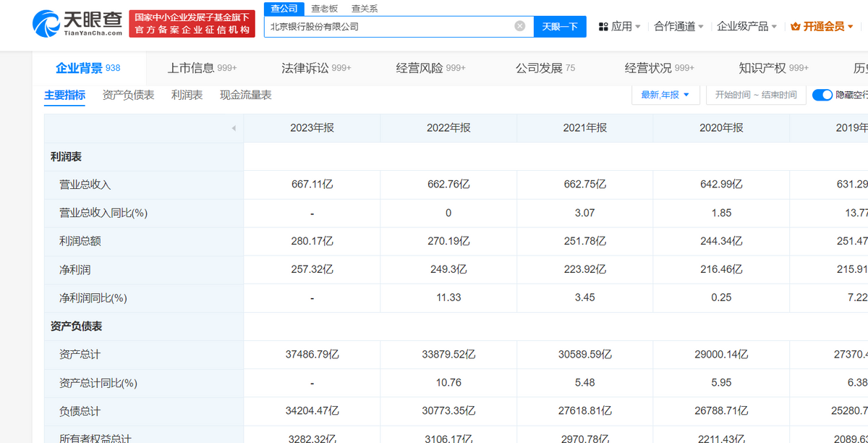Select the 法律诉讼 section tab

316,68
